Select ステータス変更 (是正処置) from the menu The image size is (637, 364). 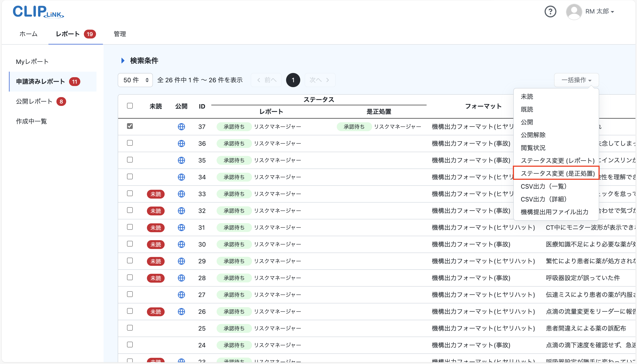558,173
